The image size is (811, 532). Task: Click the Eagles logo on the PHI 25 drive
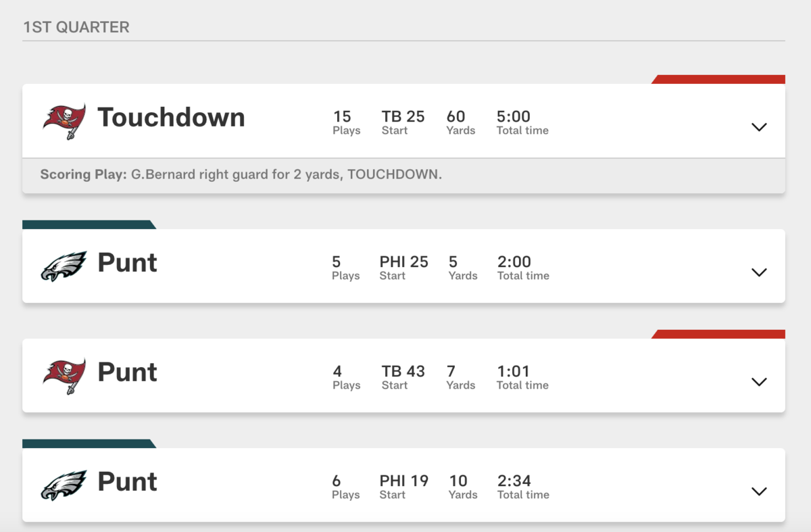(x=64, y=266)
